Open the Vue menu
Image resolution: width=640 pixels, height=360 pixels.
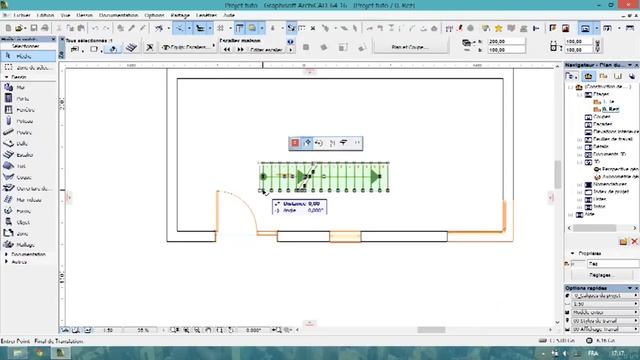(65, 15)
